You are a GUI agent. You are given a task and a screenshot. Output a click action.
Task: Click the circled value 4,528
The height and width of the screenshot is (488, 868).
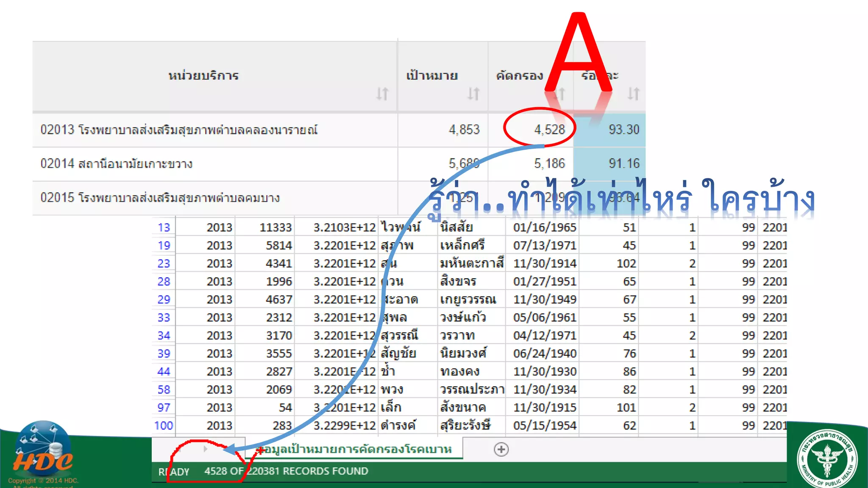549,130
